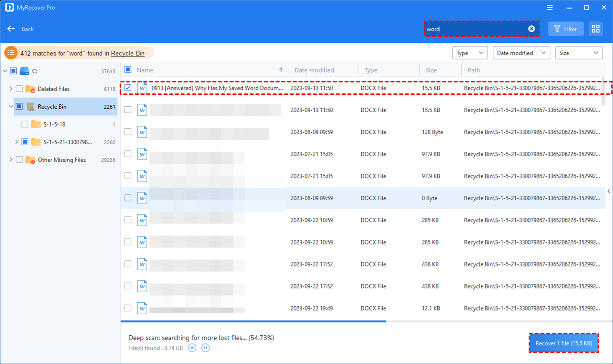This screenshot has height=364, width=613.
Task: Open the hamburger menu icon
Action: (550, 8)
